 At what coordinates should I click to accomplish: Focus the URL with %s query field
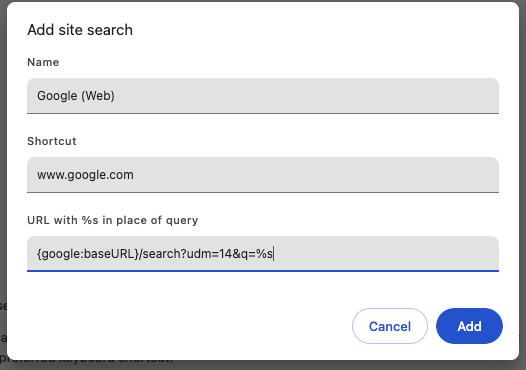pyautogui.click(x=263, y=254)
